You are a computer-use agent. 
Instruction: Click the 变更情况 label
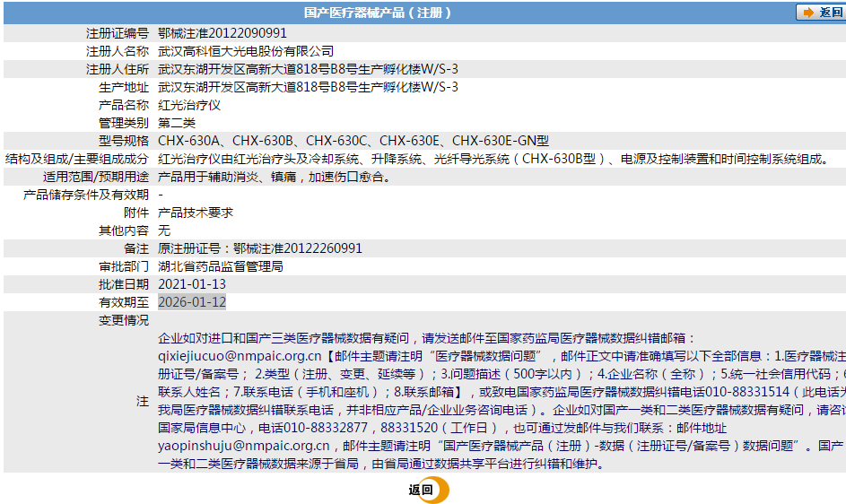click(124, 320)
